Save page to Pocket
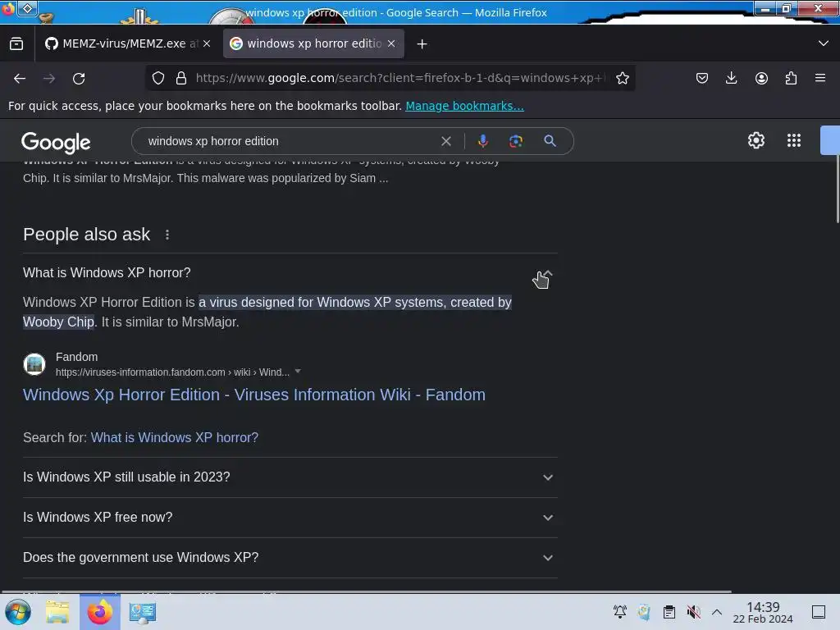 pyautogui.click(x=702, y=78)
